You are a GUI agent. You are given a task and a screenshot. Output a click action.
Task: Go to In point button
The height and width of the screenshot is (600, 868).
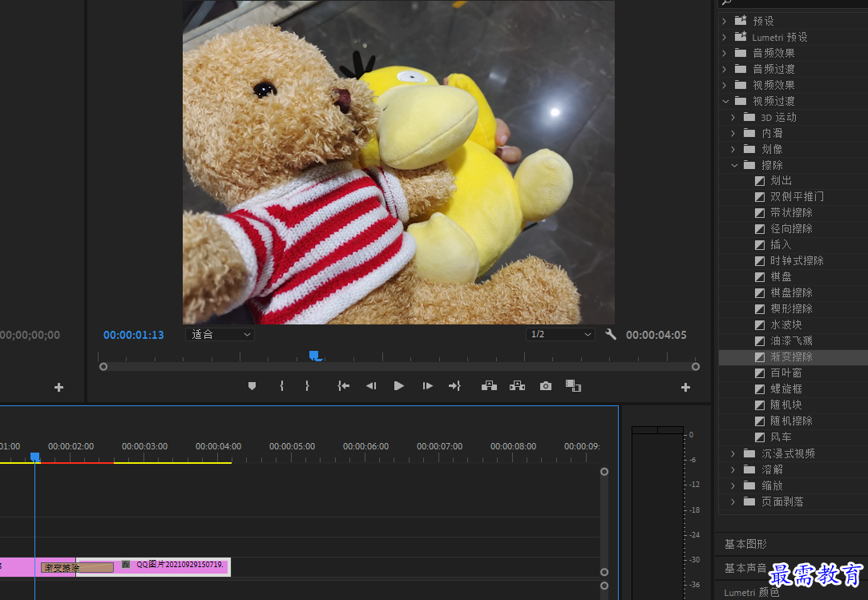pyautogui.click(x=343, y=386)
